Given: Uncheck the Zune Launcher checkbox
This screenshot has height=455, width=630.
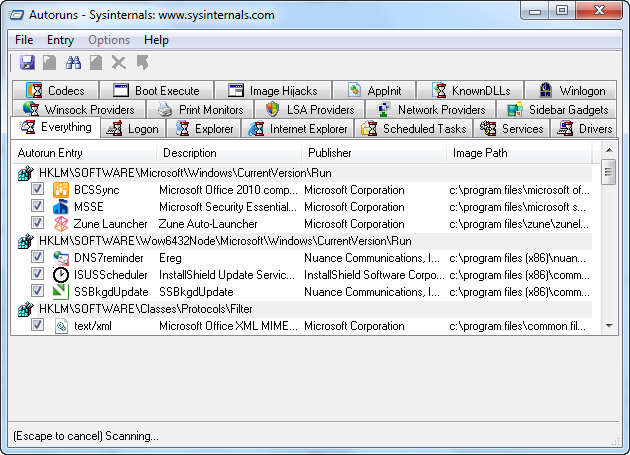Looking at the screenshot, I should [37, 223].
